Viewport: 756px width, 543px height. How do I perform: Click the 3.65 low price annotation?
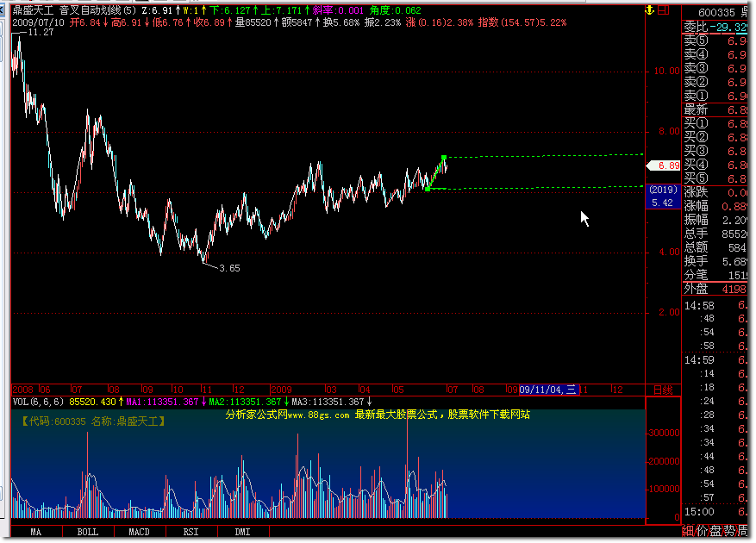coord(229,268)
